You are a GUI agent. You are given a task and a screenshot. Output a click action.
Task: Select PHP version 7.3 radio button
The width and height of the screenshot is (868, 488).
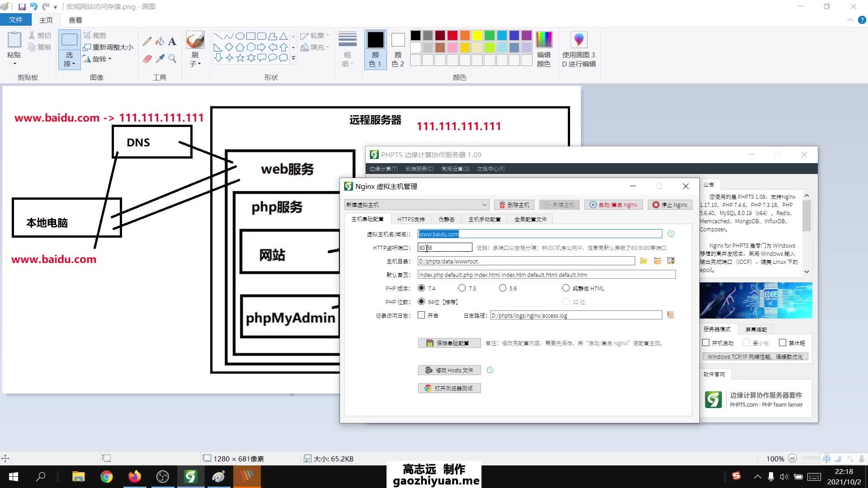point(462,288)
